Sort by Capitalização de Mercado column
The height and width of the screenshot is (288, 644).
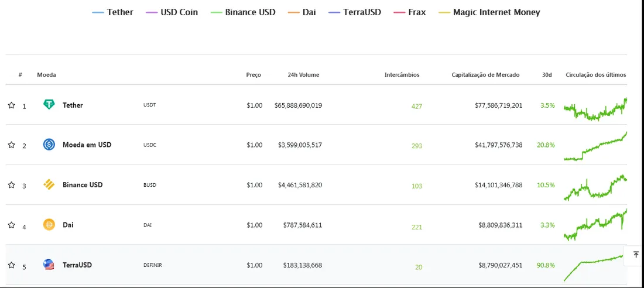pyautogui.click(x=485, y=75)
